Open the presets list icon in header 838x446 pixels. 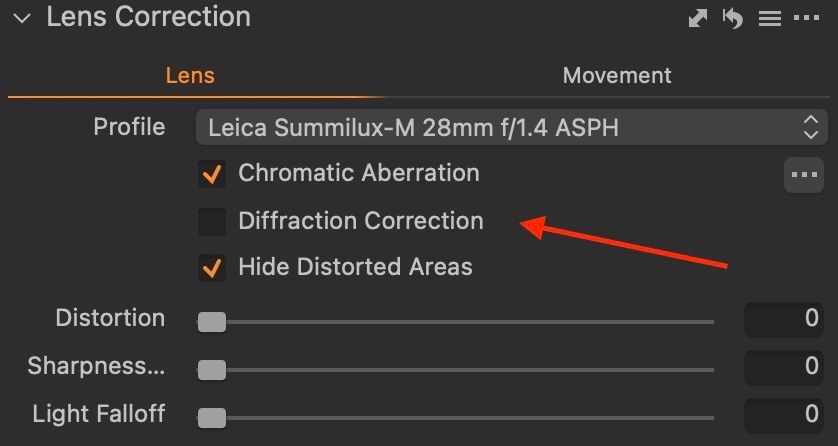(x=769, y=18)
